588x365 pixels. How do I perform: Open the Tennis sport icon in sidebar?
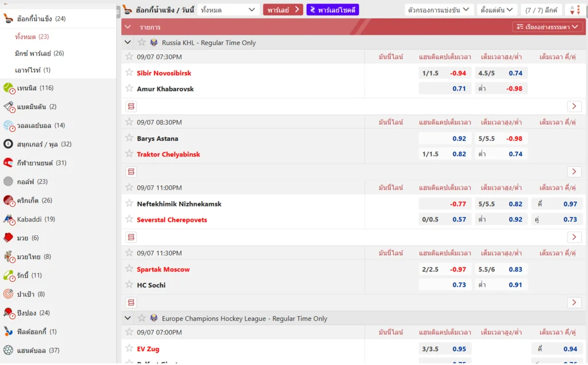point(9,88)
